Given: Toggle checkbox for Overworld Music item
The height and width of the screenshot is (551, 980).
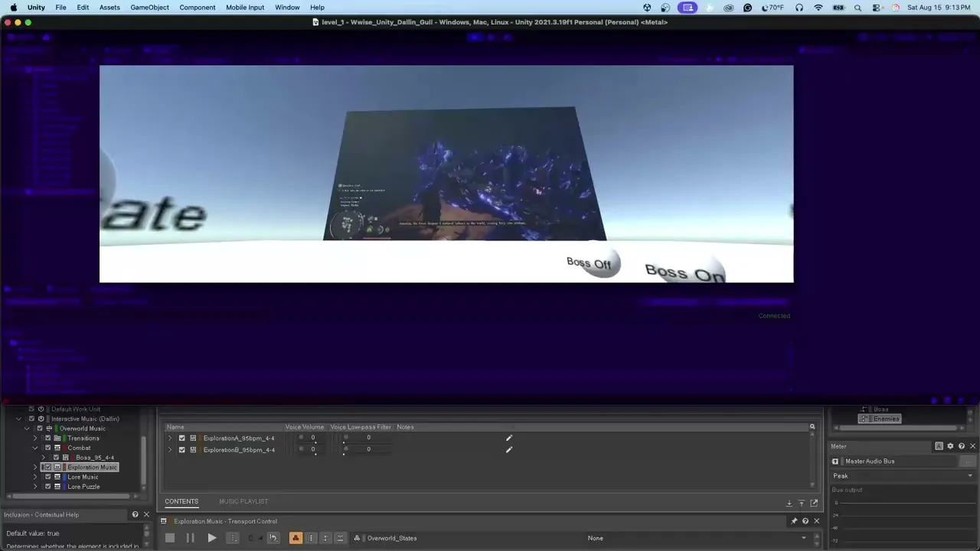Looking at the screenshot, I should (x=40, y=429).
